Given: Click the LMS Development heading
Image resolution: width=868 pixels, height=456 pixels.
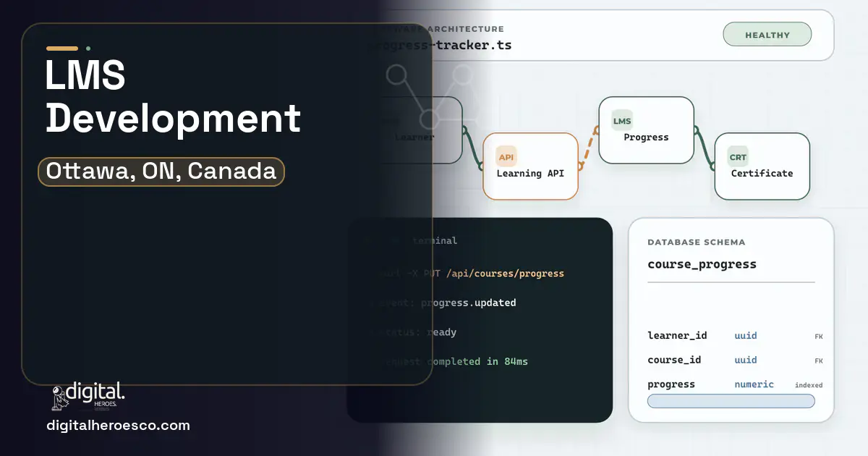Looking at the screenshot, I should [x=173, y=96].
